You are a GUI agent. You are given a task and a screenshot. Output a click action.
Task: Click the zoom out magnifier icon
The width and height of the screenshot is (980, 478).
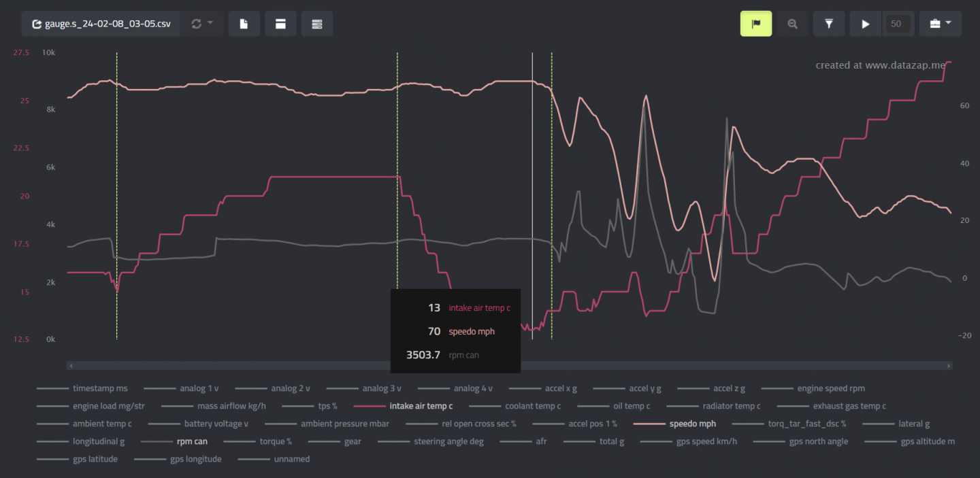[x=792, y=24]
